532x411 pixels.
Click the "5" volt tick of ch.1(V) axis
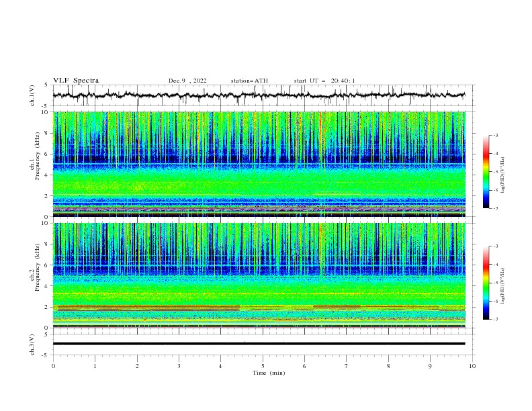click(46, 85)
